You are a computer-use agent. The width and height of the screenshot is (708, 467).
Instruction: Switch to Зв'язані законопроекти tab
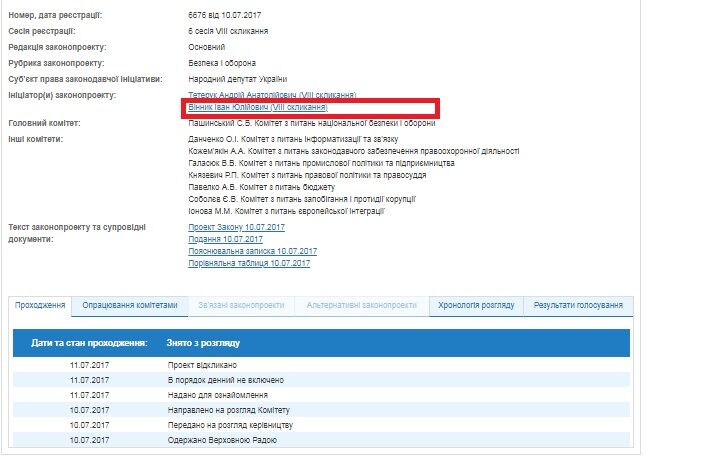pyautogui.click(x=241, y=305)
